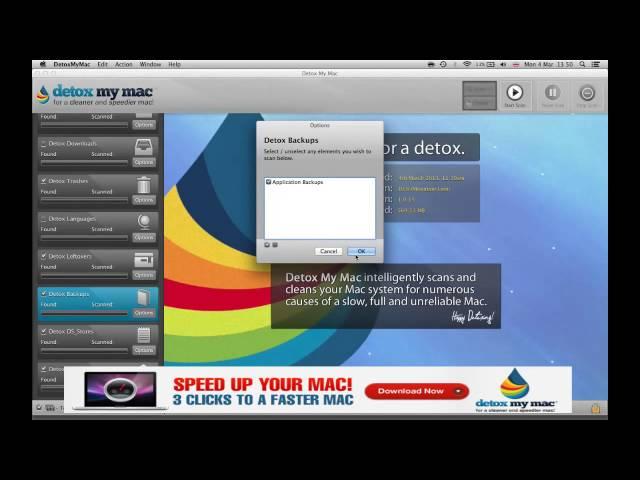The image size is (640, 480).
Task: Open Notification Center list icon
Action: [x=596, y=64]
